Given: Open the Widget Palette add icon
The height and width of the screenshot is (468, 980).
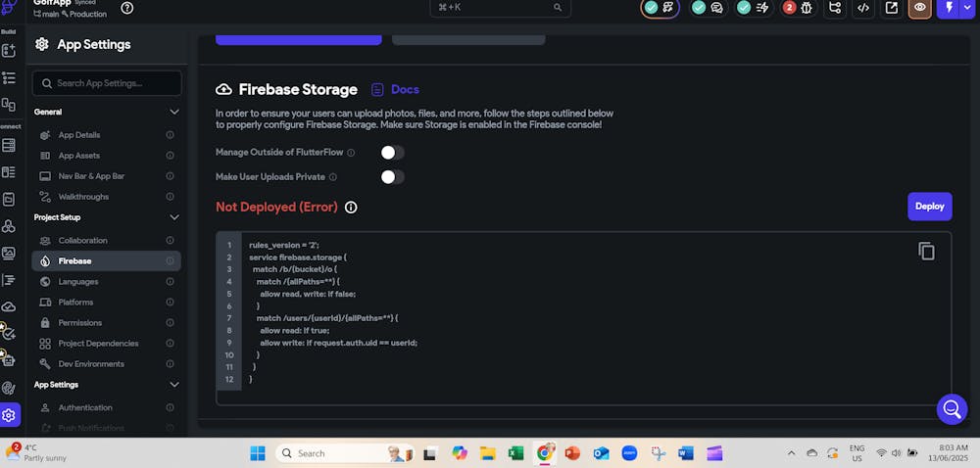Looking at the screenshot, I should [x=9, y=51].
